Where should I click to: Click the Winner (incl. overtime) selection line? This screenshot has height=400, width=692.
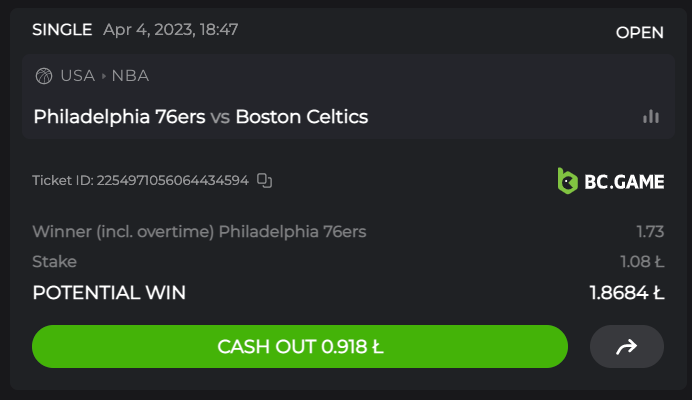199,232
